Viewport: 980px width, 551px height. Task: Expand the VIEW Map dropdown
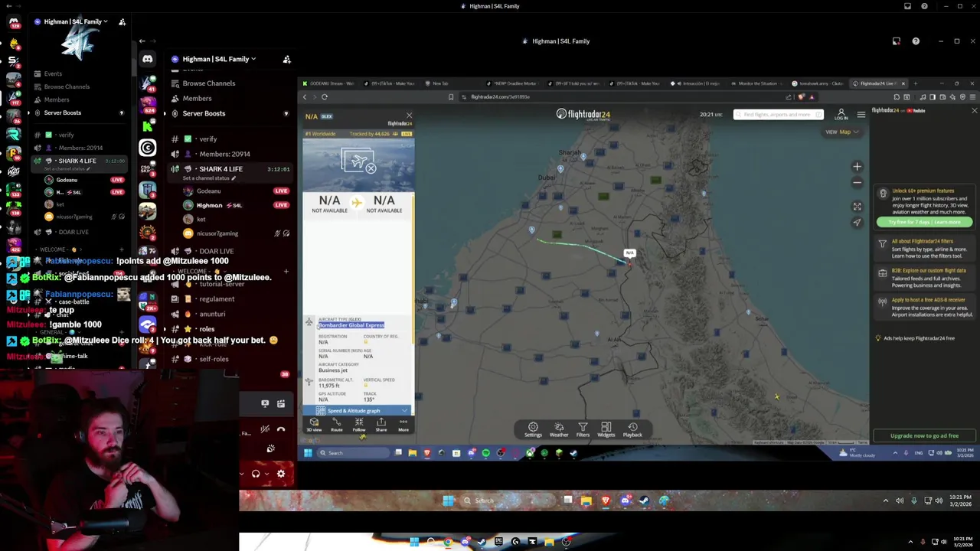(842, 132)
